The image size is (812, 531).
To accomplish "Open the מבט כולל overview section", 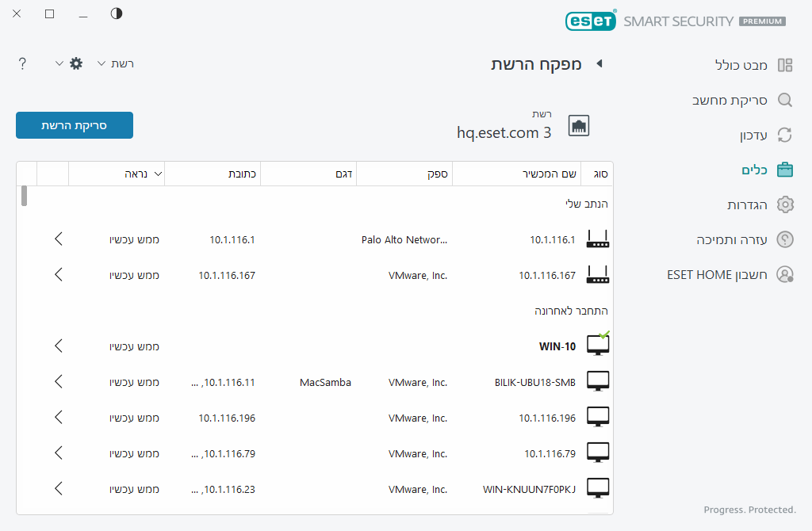I will (x=741, y=65).
